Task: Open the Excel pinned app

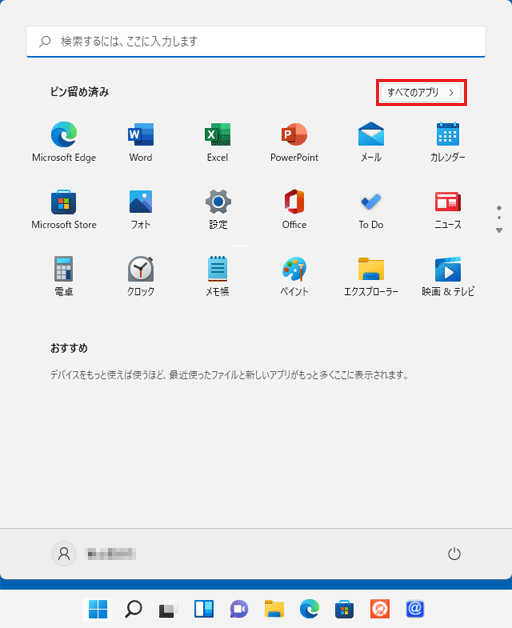Action: [218, 142]
